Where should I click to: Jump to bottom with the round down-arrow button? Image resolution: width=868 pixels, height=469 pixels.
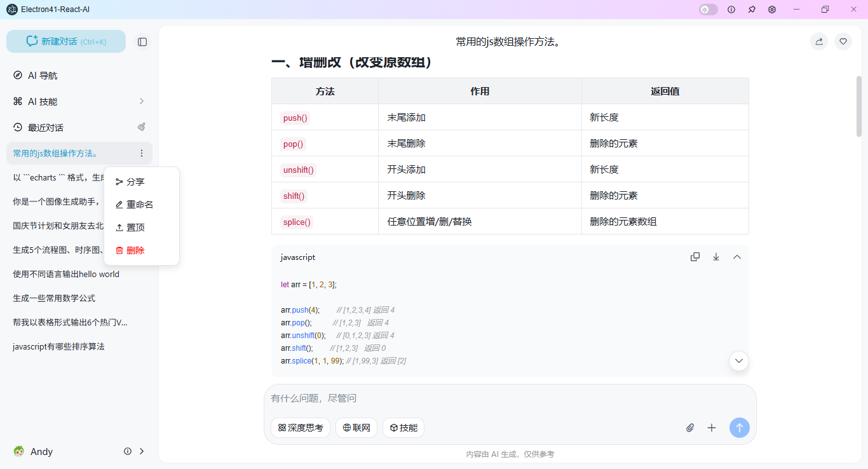point(739,361)
